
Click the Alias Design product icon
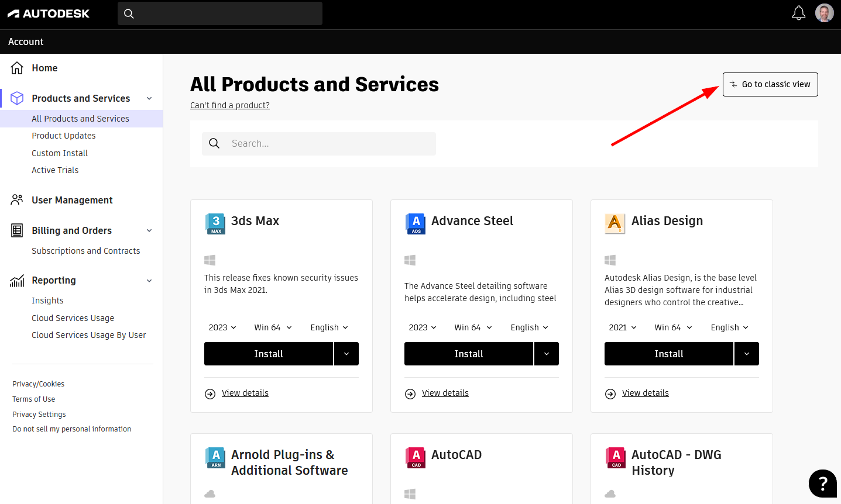615,223
